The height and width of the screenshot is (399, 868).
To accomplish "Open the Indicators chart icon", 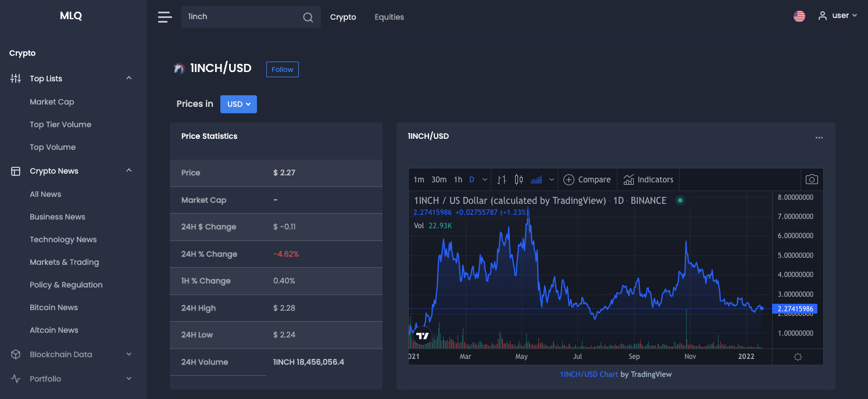I will 628,179.
